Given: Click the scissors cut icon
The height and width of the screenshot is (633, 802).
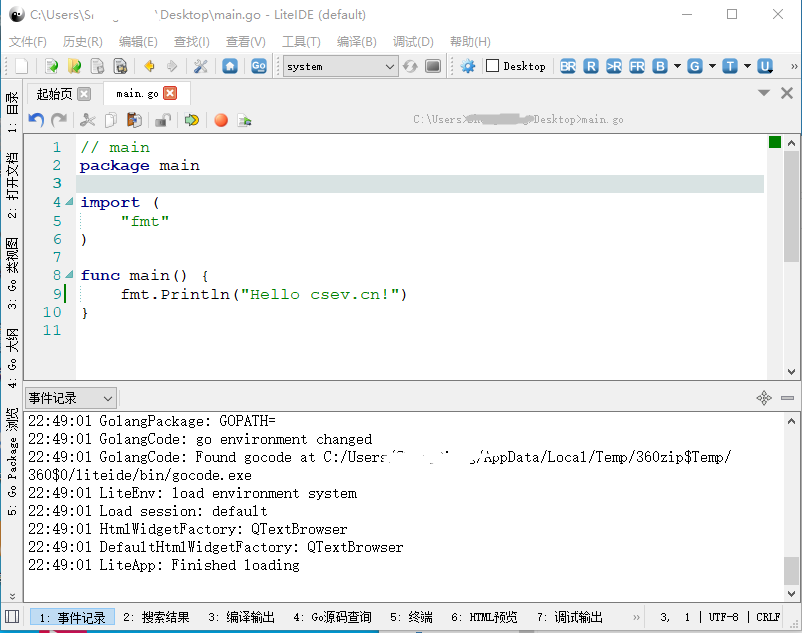Looking at the screenshot, I should 88,120.
